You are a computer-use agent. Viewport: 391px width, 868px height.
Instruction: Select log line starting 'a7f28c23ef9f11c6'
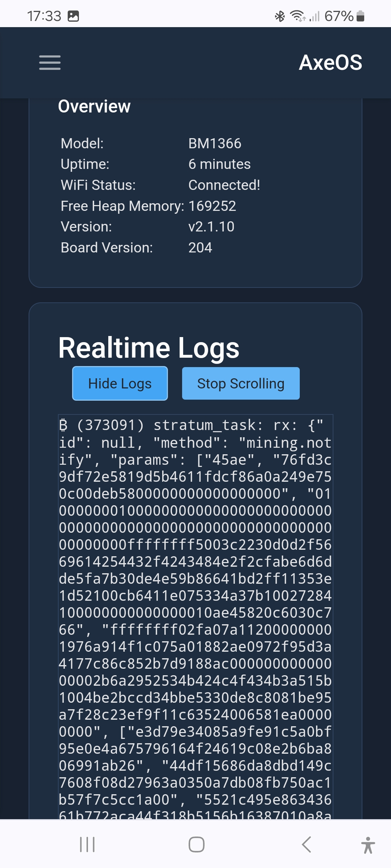195,715
